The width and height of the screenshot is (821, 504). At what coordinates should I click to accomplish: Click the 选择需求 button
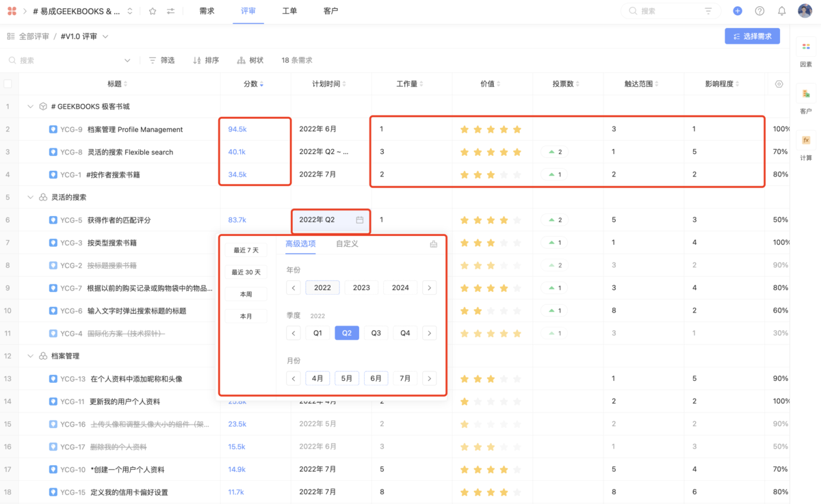pos(753,36)
